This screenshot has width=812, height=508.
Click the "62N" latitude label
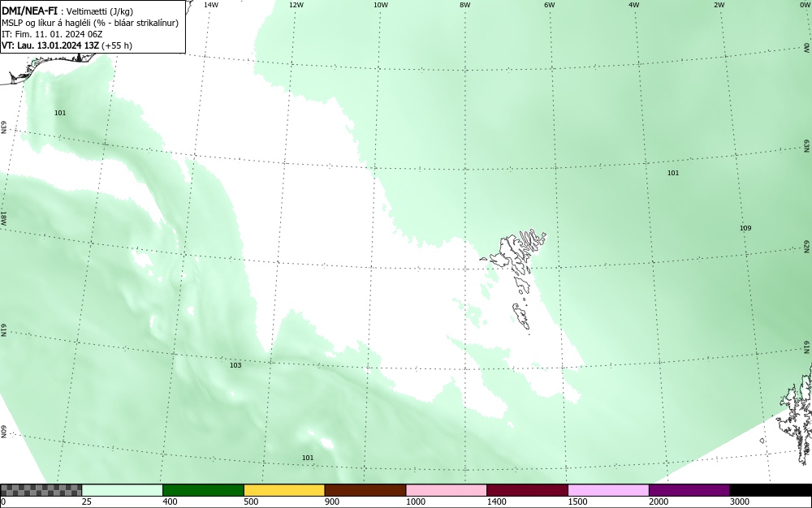(806, 246)
